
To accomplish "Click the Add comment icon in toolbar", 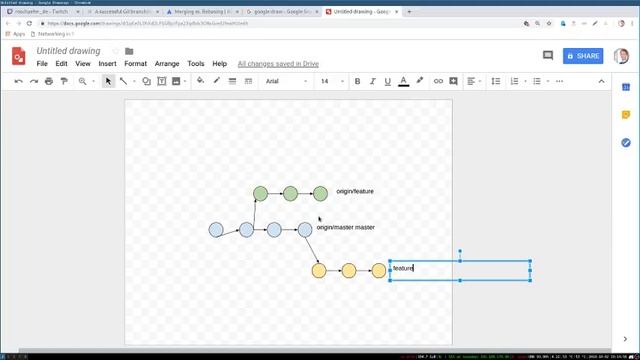I will tap(453, 81).
